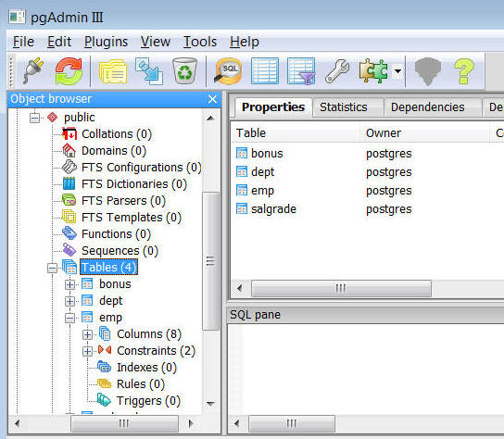
Task: Refresh the selected object with arrows icon
Action: click(x=69, y=70)
